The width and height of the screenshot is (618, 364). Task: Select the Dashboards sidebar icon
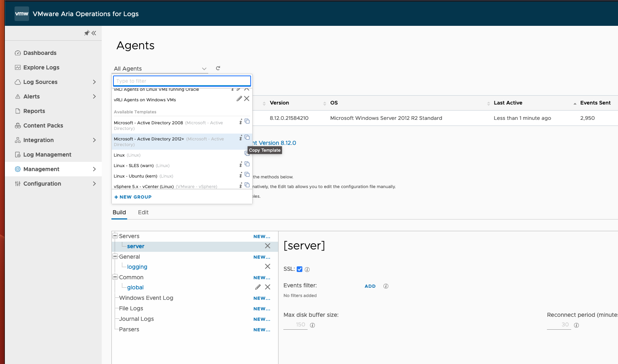coord(18,53)
